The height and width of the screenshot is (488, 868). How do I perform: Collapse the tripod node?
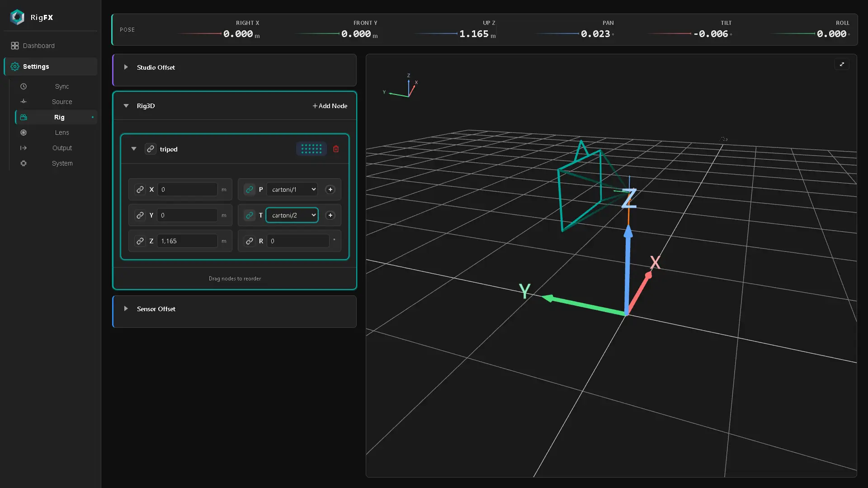coord(134,149)
